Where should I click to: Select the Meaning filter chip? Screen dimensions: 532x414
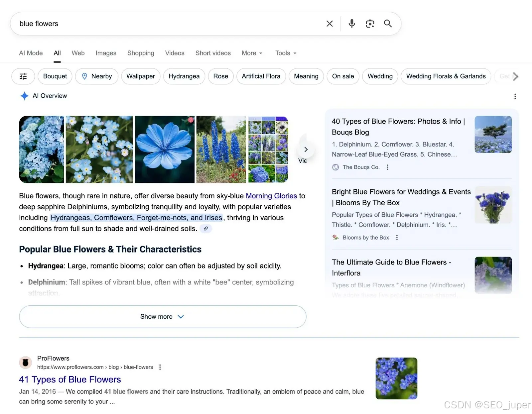pos(306,76)
